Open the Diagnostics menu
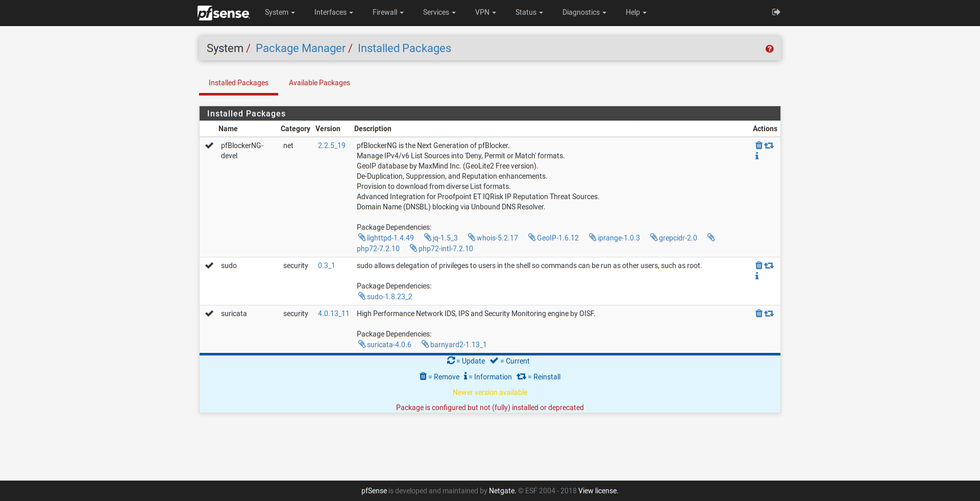This screenshot has height=501, width=980. point(584,12)
